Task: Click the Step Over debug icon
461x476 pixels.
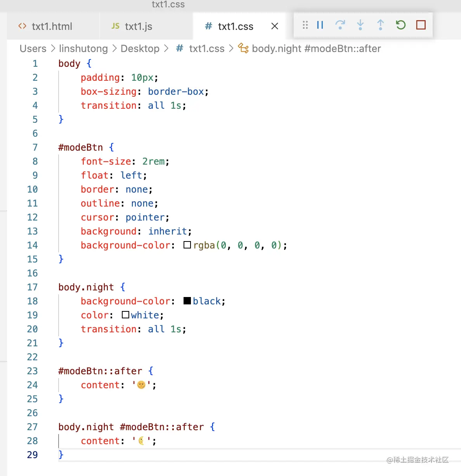Action: coord(340,25)
